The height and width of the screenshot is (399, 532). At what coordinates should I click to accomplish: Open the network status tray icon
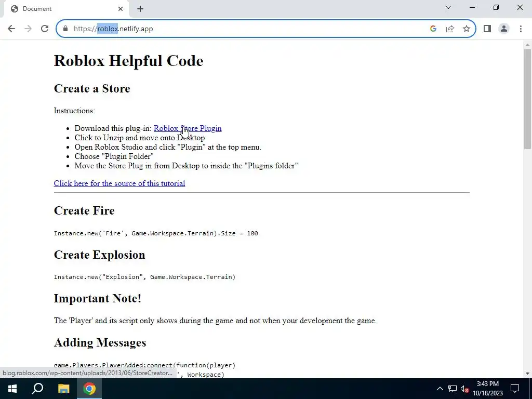point(453,389)
